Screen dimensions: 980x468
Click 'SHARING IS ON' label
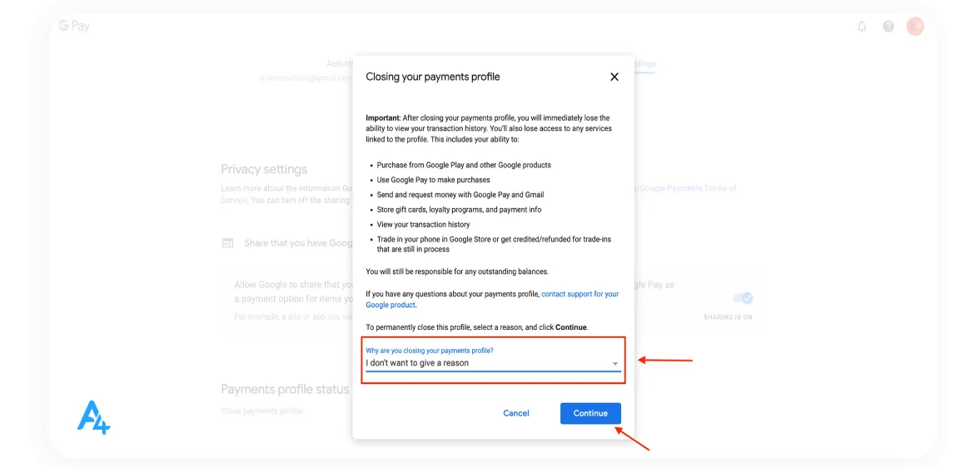[728, 317]
